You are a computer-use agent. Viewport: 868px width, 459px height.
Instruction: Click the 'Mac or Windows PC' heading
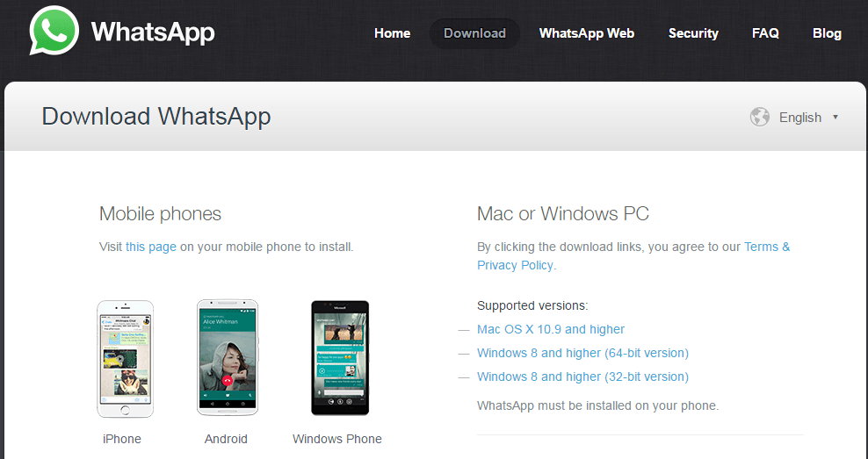(x=563, y=213)
